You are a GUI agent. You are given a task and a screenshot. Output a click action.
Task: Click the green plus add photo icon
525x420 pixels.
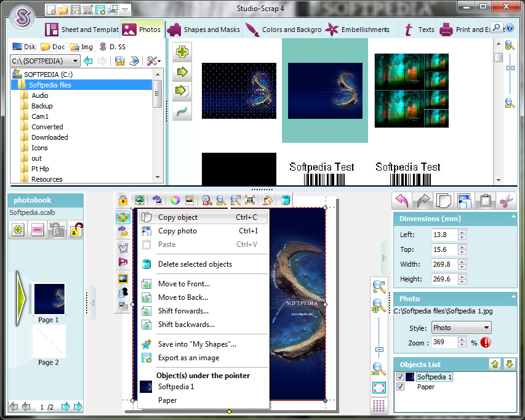point(182,52)
